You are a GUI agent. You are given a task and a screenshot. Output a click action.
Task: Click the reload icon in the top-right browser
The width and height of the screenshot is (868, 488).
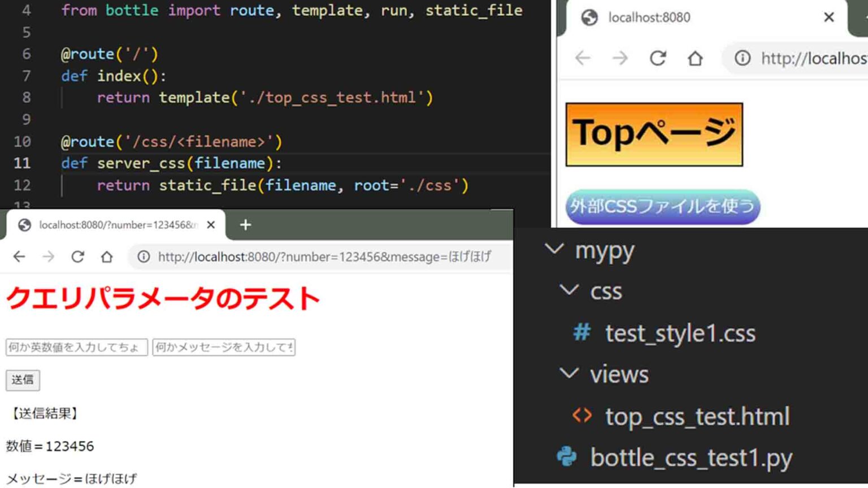click(x=657, y=58)
